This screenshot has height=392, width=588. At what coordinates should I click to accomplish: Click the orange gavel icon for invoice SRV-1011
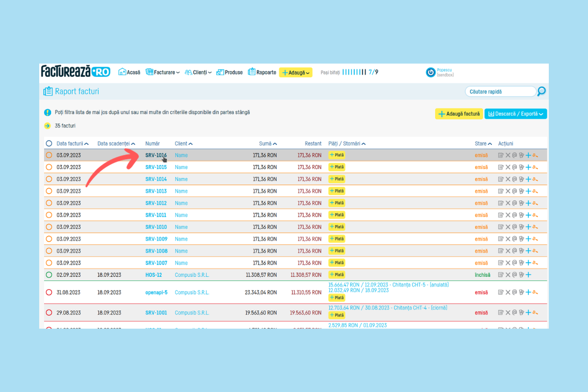point(535,215)
